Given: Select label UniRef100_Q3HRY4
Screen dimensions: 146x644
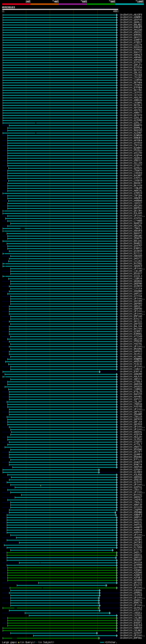Looking at the screenshot, I should pos(131,40).
